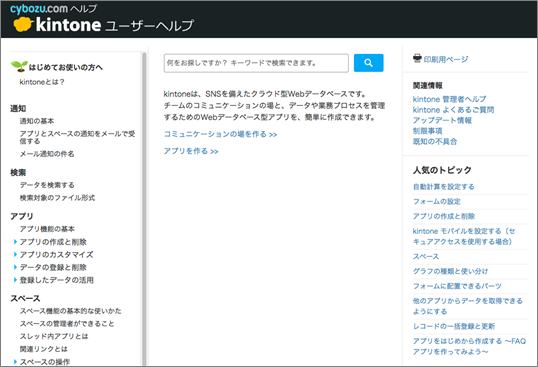Screen dimensions: 538x367
Task: Open popular topic 自動計算を設定する
Action: (x=444, y=187)
